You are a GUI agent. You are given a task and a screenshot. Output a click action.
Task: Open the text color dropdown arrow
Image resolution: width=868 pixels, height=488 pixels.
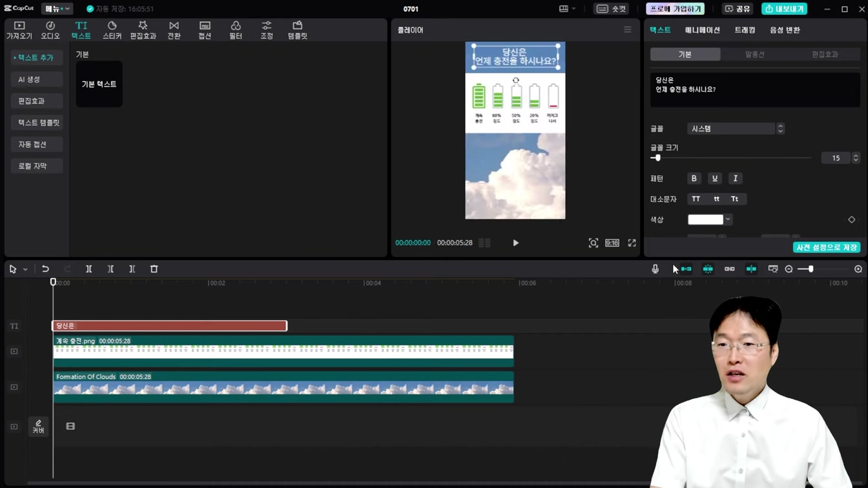[x=728, y=220]
